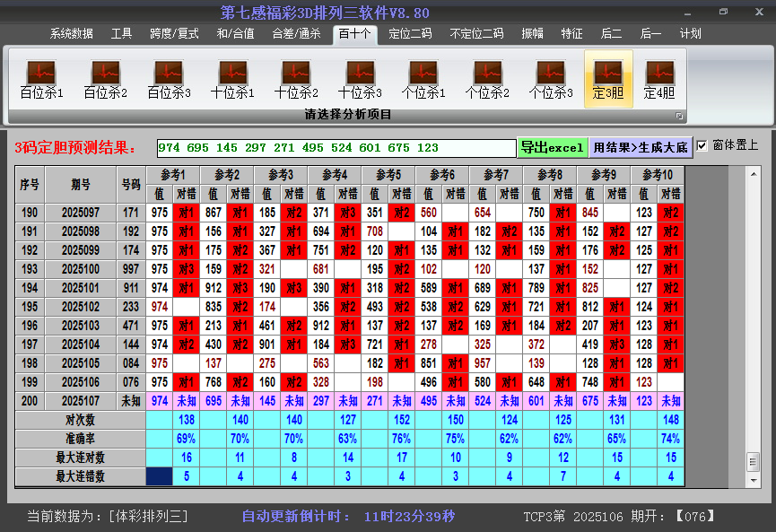Click the vertical scrollbar thumb
The height and width of the screenshot is (532, 776).
tap(754, 462)
